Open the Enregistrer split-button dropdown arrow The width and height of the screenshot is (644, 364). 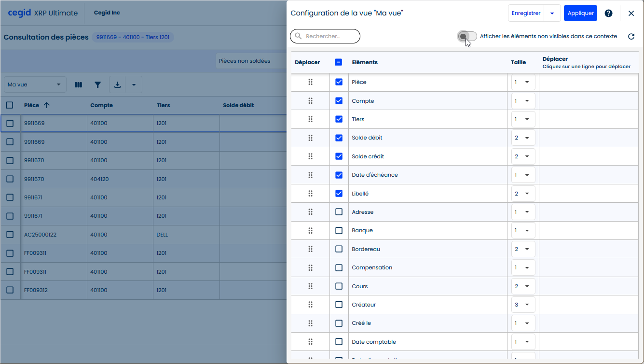pyautogui.click(x=552, y=14)
